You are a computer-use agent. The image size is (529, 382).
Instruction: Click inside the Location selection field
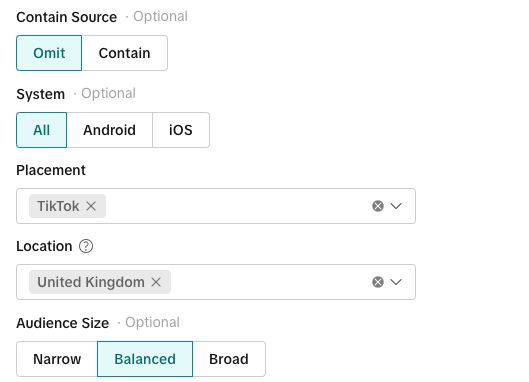pos(216,282)
